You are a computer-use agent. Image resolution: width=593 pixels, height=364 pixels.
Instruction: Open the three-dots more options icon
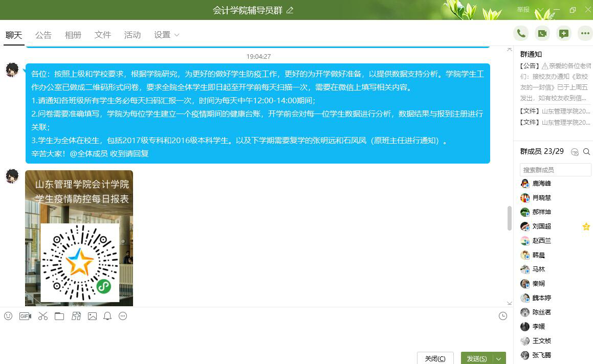pos(585,34)
